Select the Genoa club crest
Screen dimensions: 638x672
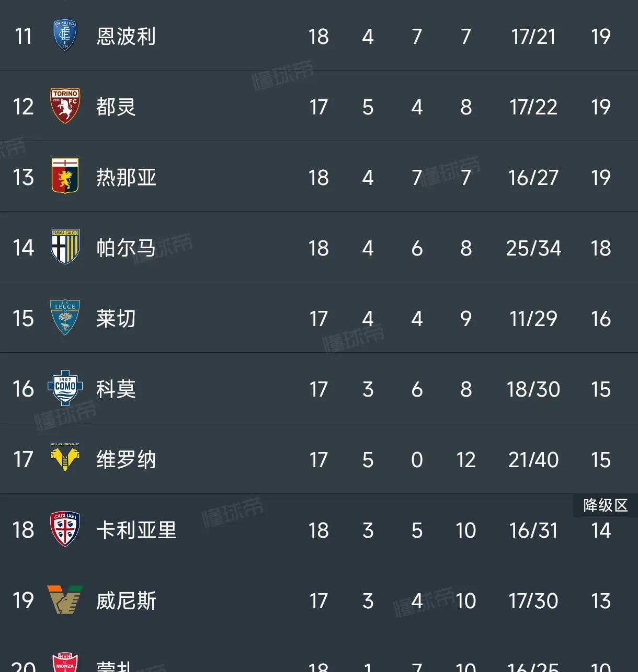(x=65, y=177)
